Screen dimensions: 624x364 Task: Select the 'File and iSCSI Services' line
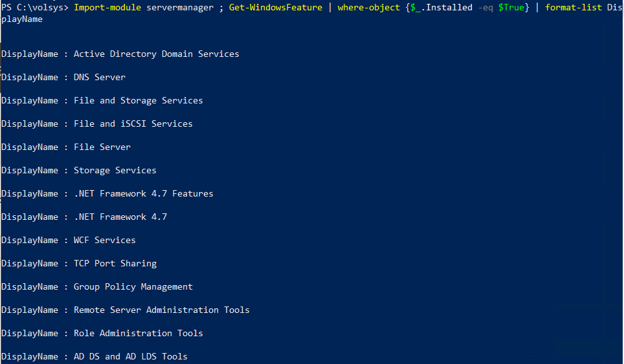tap(133, 124)
